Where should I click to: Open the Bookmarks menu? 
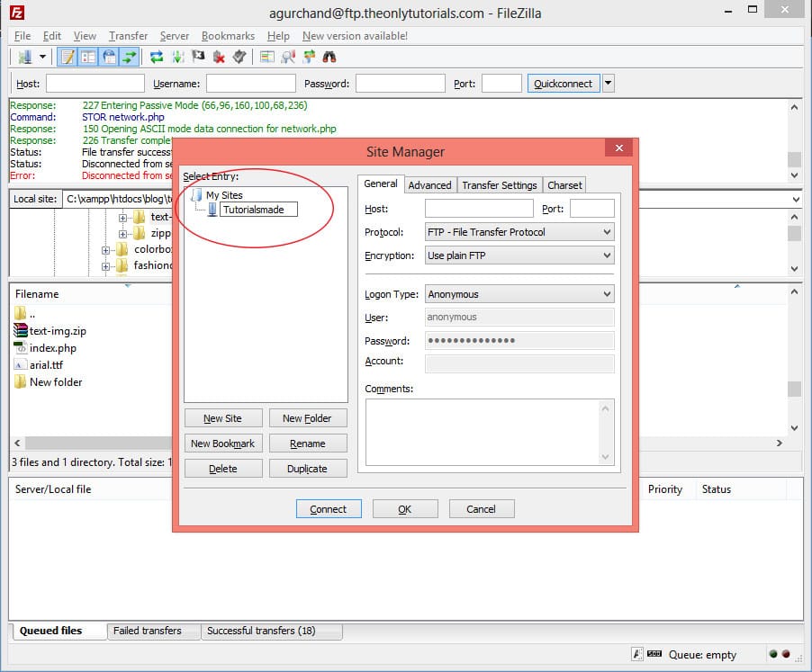click(x=228, y=36)
